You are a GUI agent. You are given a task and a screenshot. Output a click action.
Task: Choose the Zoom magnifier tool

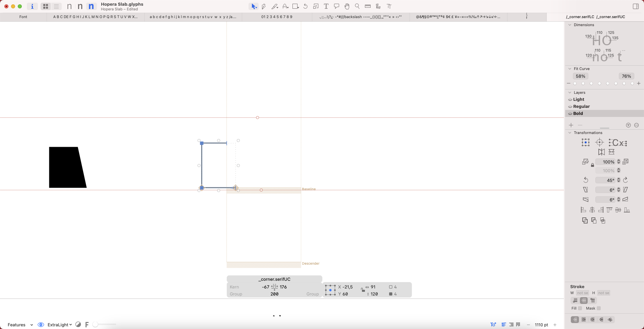pyautogui.click(x=357, y=6)
